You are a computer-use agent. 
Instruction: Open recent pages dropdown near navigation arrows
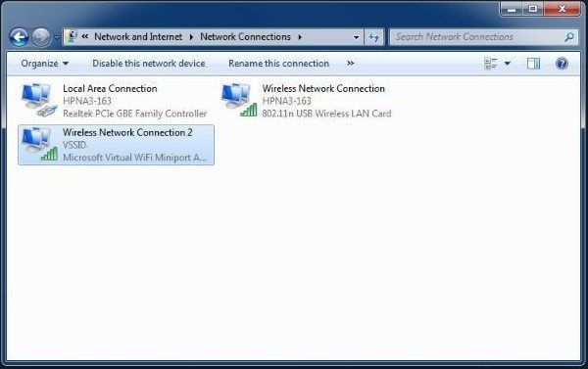(56, 37)
